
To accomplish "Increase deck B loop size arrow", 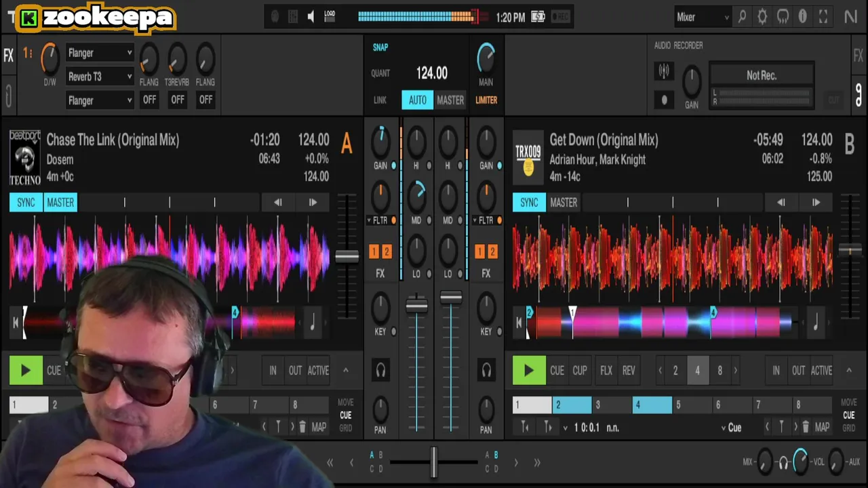I will tap(736, 371).
